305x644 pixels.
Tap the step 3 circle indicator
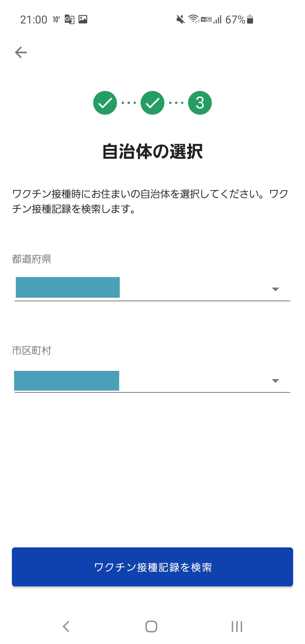(200, 103)
